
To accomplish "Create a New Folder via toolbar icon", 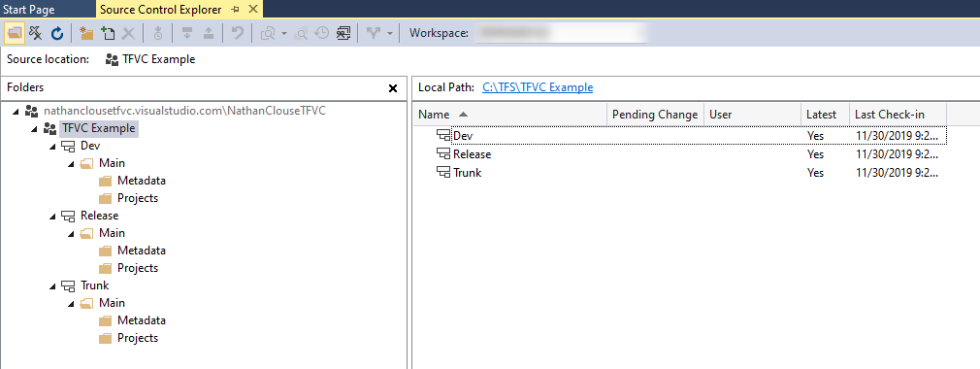I will [x=86, y=33].
